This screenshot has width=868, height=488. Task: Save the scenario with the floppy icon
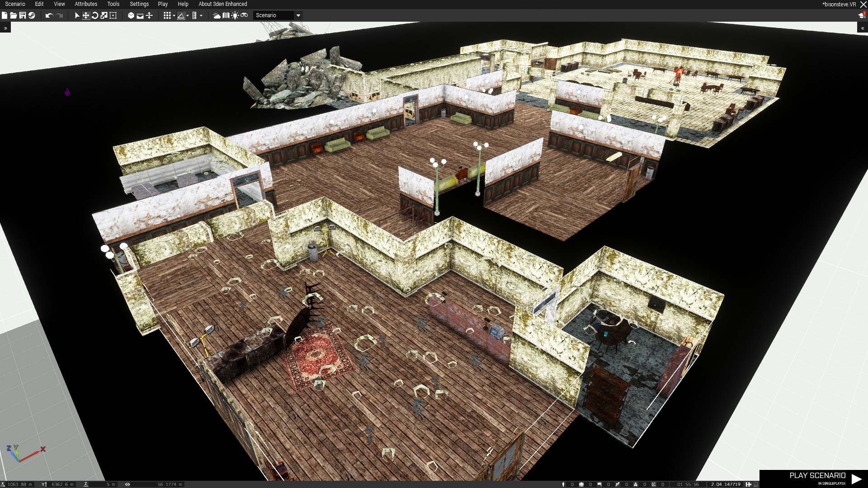(x=23, y=15)
